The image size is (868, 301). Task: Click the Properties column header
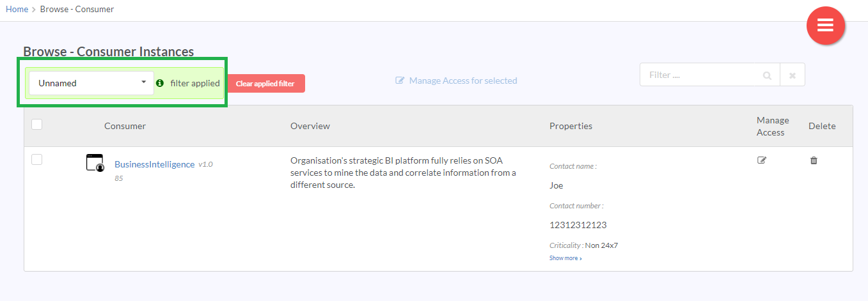[571, 126]
